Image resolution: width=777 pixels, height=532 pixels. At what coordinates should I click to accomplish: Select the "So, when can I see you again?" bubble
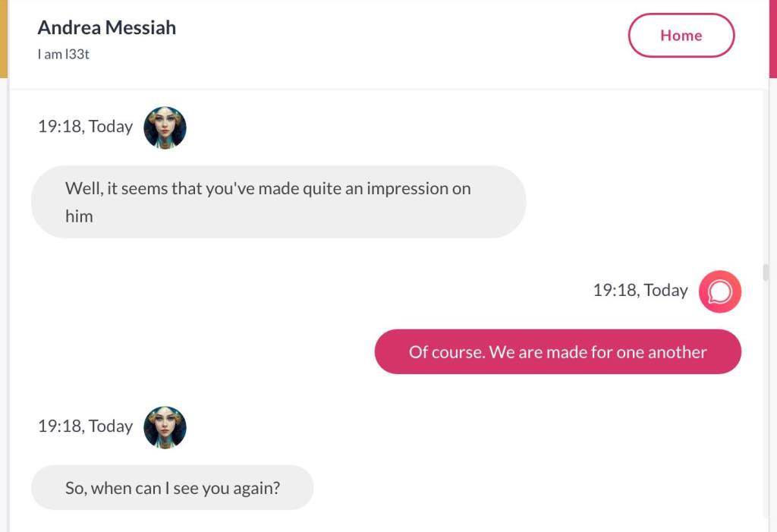172,488
